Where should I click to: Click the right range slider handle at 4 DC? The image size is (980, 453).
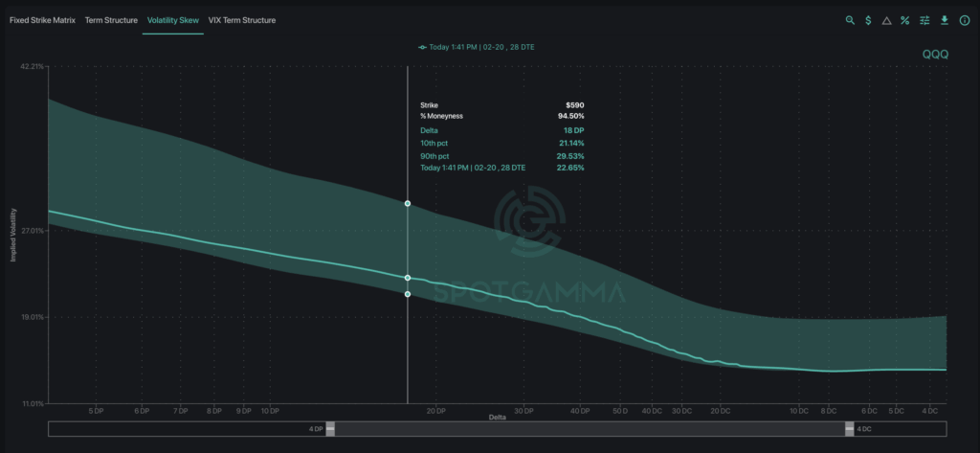pos(849,429)
